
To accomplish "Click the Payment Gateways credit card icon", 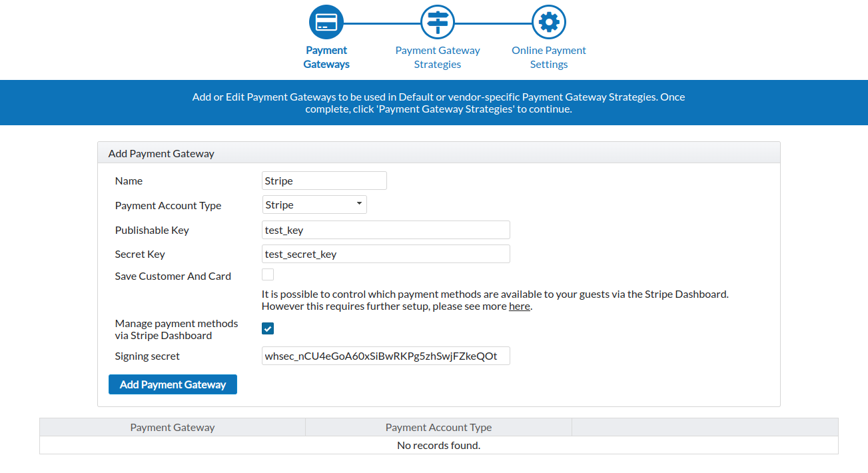I will [x=326, y=22].
